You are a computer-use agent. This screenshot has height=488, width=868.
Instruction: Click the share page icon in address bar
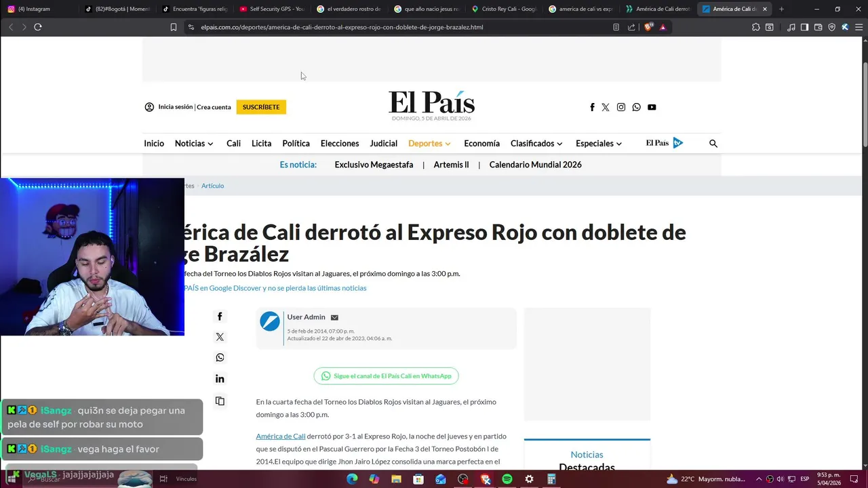[x=631, y=27]
